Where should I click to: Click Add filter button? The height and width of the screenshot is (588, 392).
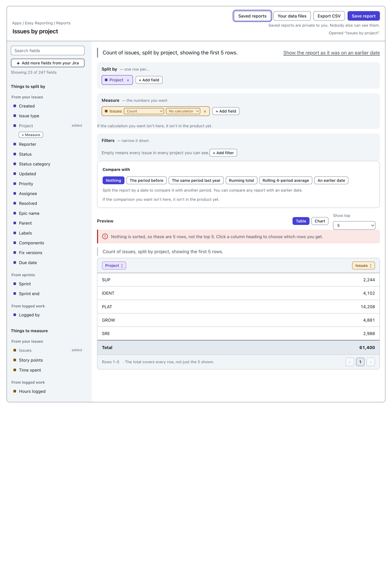pos(223,153)
